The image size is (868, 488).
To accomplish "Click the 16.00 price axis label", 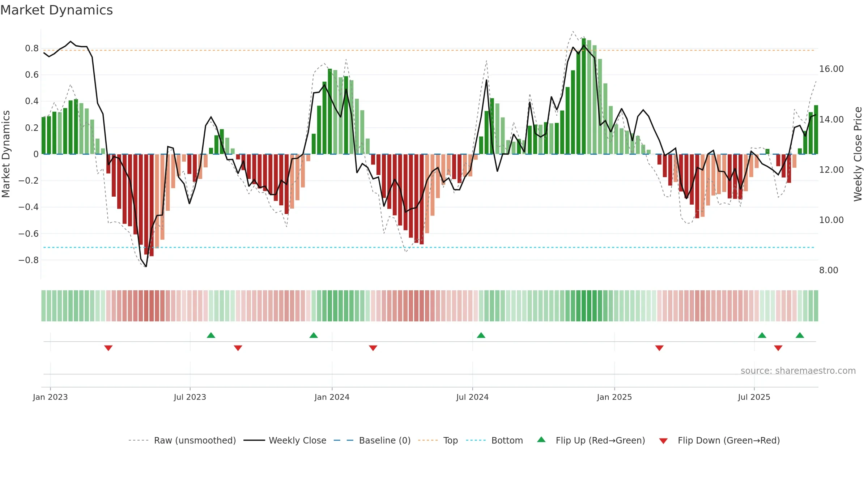I will click(x=831, y=69).
